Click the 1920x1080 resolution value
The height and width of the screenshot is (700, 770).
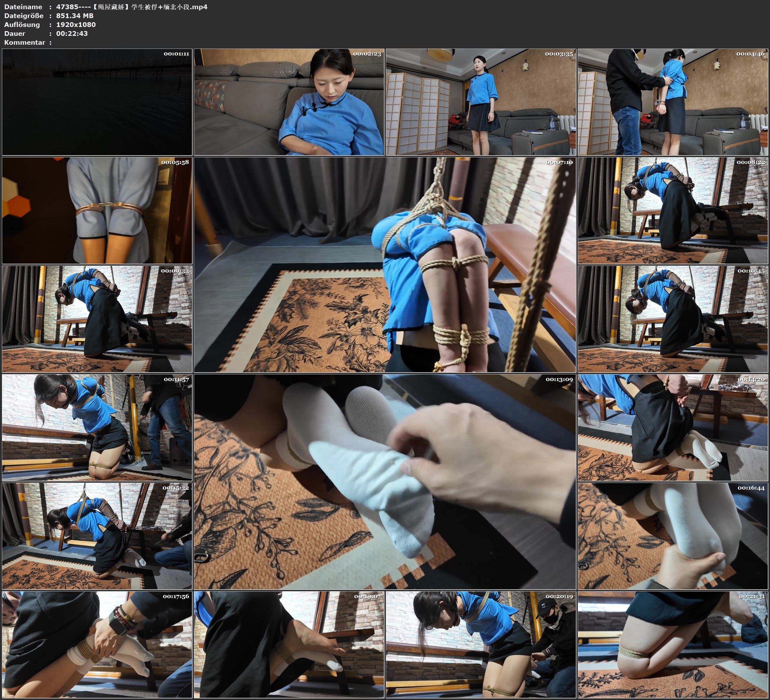coord(76,24)
